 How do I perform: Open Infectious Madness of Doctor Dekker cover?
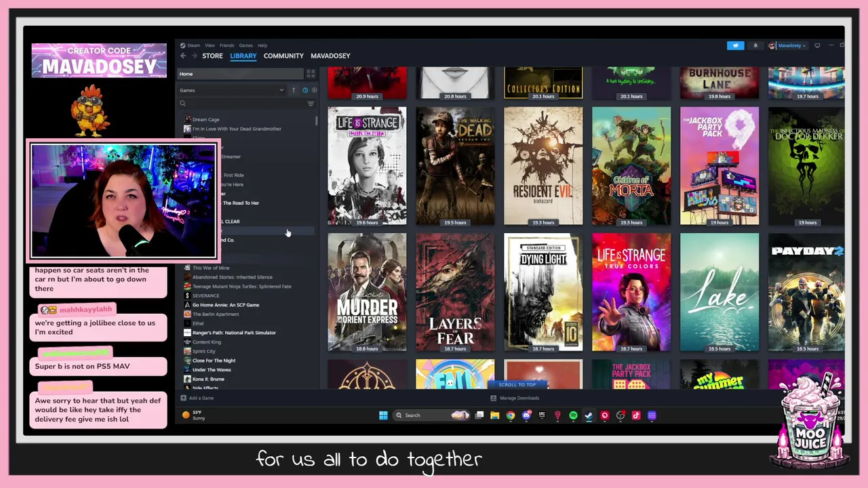806,165
